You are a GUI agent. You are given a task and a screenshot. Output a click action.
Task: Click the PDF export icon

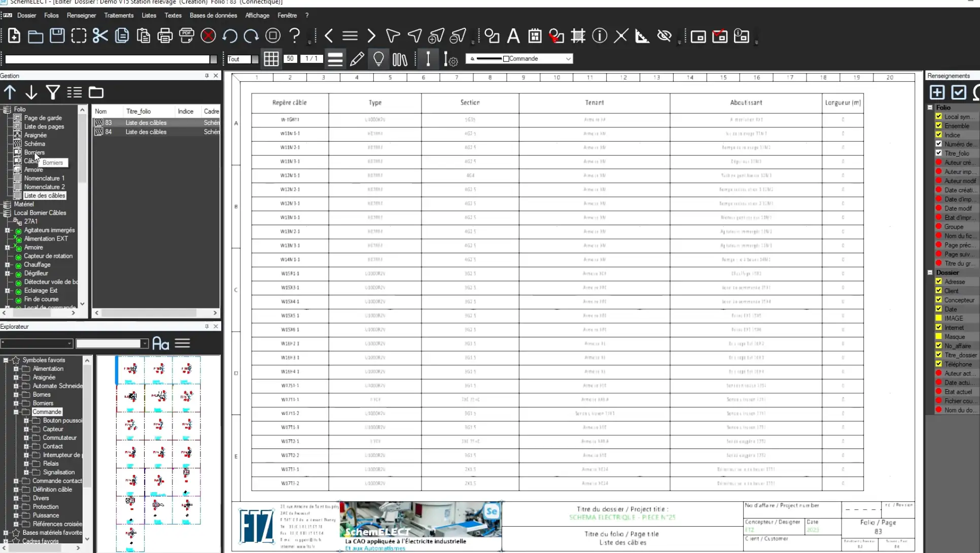[187, 36]
